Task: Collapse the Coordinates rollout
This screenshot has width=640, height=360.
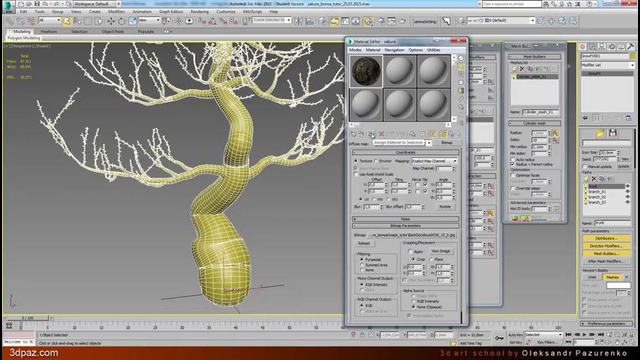Action: (406, 152)
